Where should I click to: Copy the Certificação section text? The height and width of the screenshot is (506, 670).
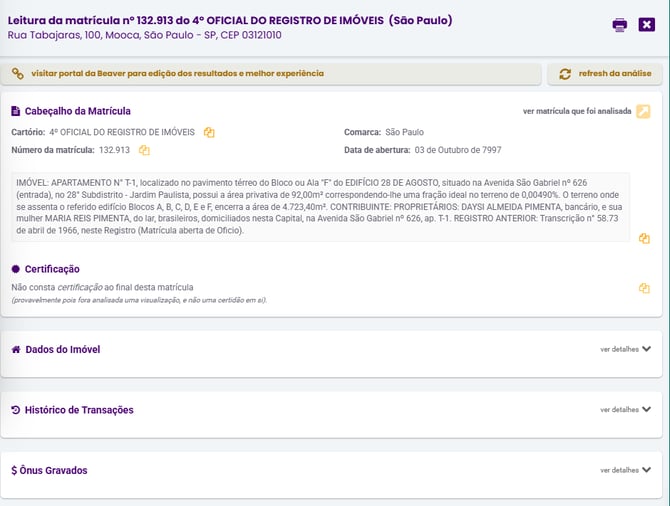[x=644, y=288]
